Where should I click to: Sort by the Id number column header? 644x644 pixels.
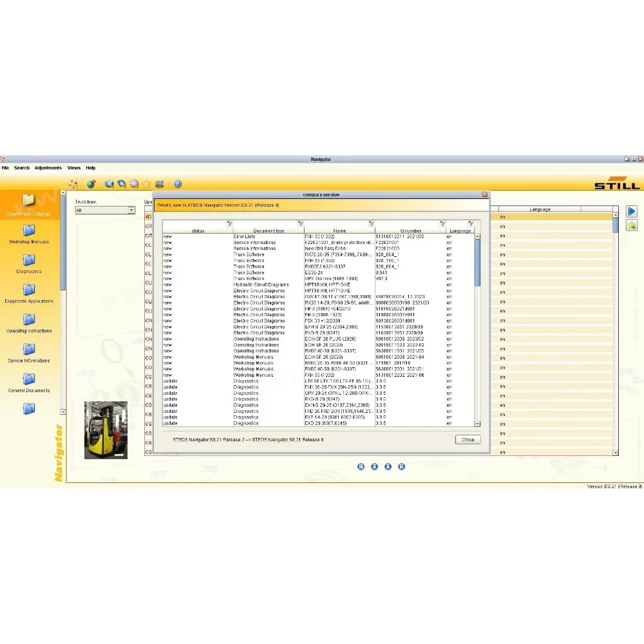410,231
